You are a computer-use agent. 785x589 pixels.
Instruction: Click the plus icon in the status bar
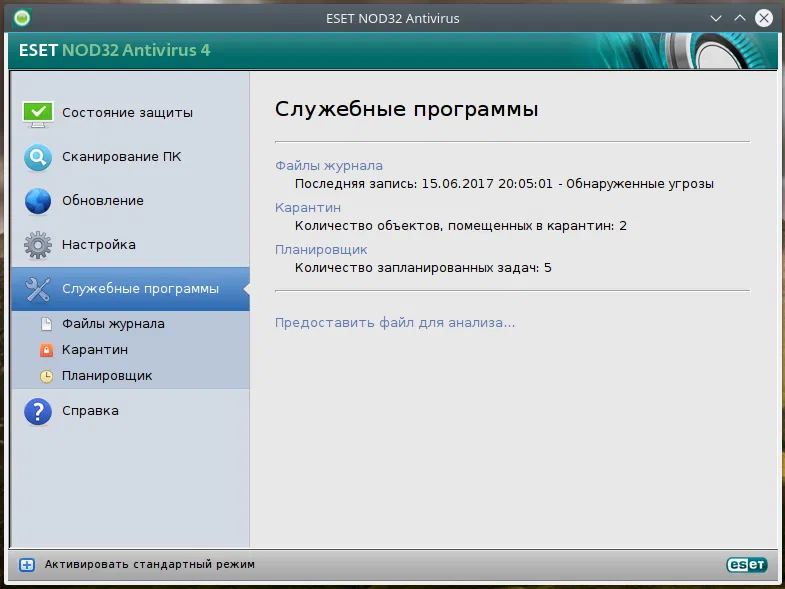tap(27, 565)
